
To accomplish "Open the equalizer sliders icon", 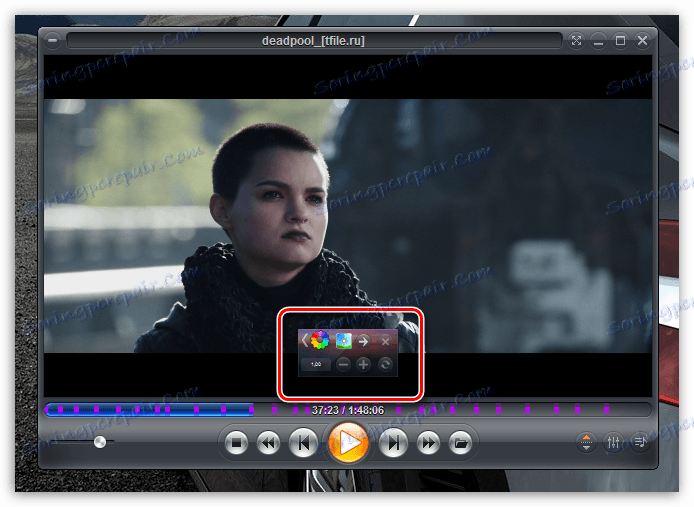I will (613, 441).
